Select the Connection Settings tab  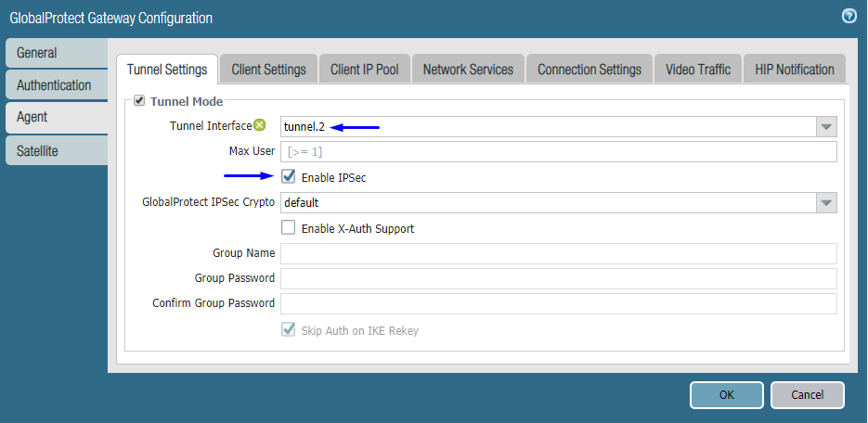[x=589, y=70]
